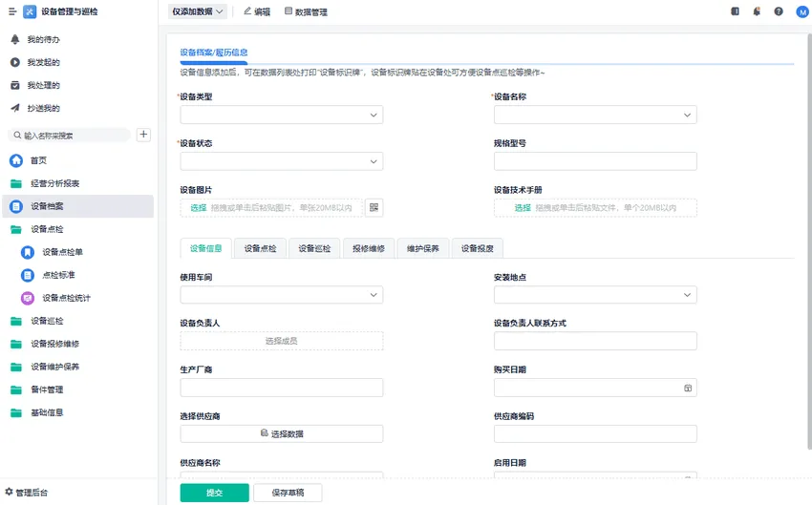Expand the 备件管理 folder
This screenshot has width=812, height=505.
16,389
